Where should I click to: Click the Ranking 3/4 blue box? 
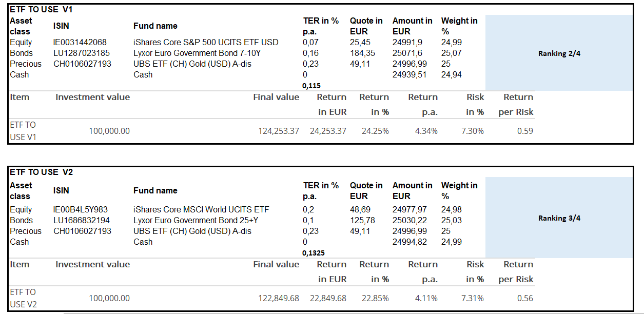point(559,218)
